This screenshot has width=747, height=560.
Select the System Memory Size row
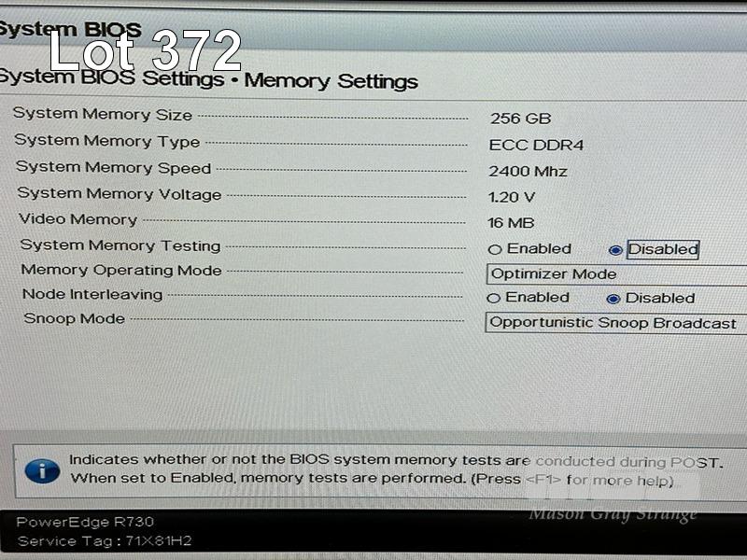[282, 116]
